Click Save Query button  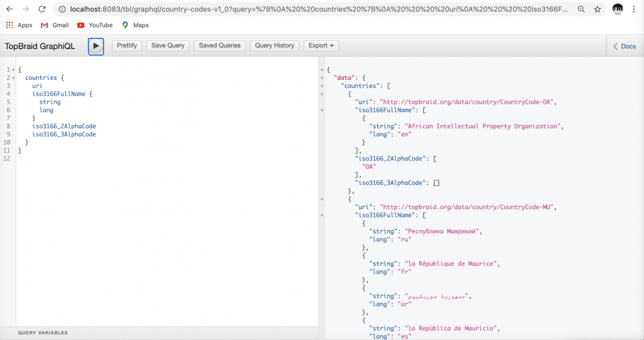[x=167, y=46]
